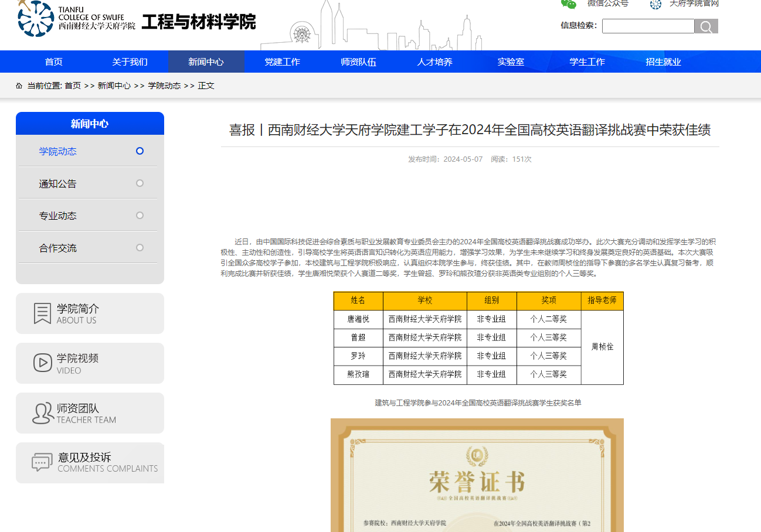The image size is (761, 532).
Task: Click the globe icon for Tianfu College site
Action: (x=656, y=5)
